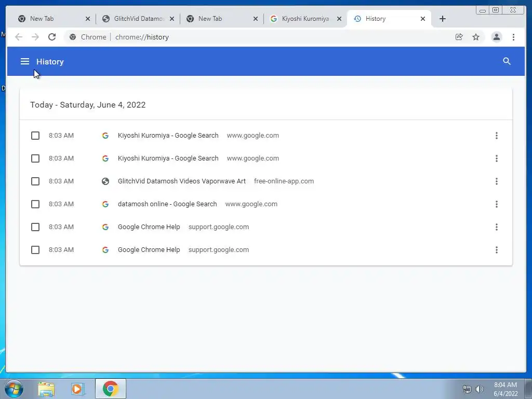Image resolution: width=532 pixels, height=399 pixels.
Task: Go back using the back arrow
Action: pyautogui.click(x=19, y=37)
